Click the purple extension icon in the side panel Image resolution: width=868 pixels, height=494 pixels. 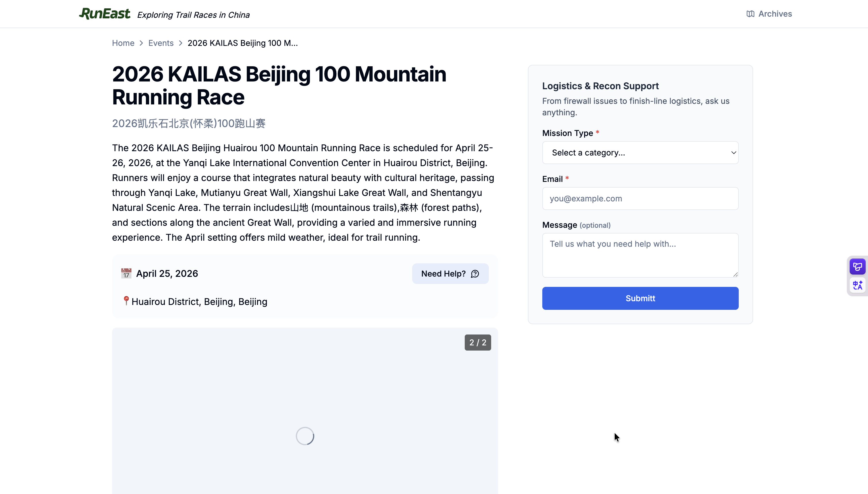pyautogui.click(x=857, y=266)
